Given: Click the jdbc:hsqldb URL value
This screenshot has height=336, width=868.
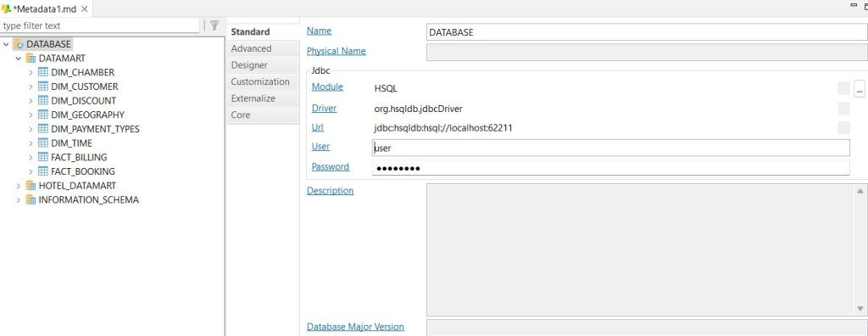Looking at the screenshot, I should point(443,128).
